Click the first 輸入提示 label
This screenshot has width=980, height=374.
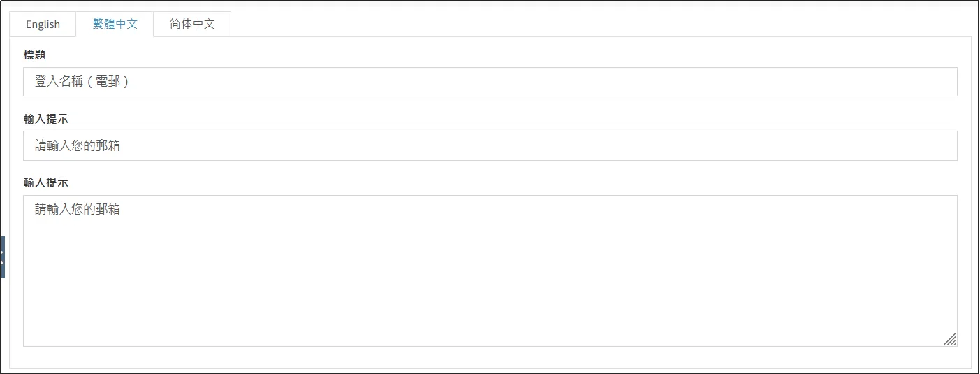45,120
